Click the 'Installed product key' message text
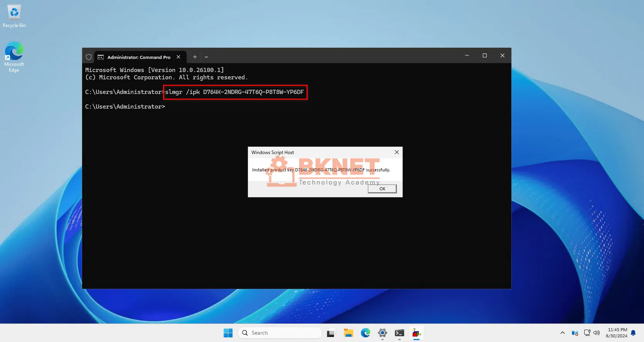This screenshot has height=342, width=644. coord(321,170)
